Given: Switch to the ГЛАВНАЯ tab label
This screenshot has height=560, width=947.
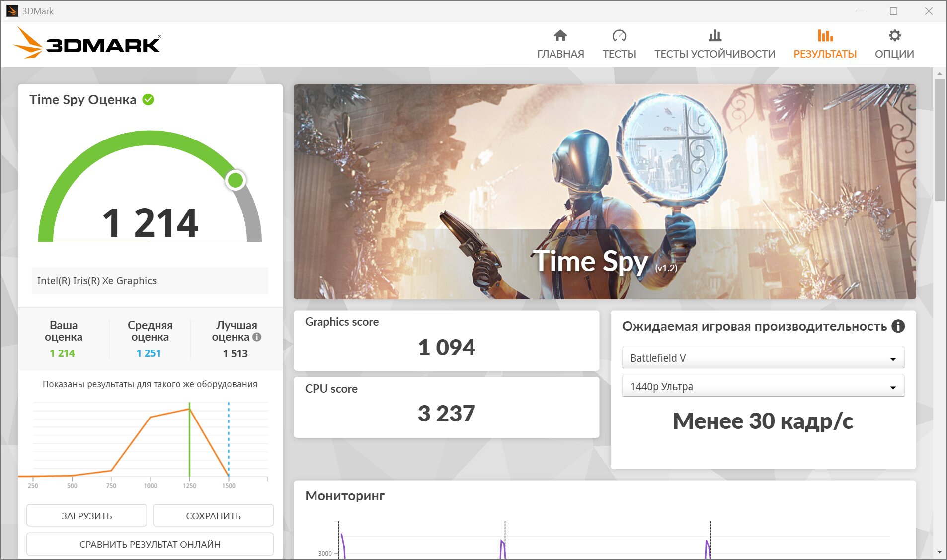Looking at the screenshot, I should [560, 54].
